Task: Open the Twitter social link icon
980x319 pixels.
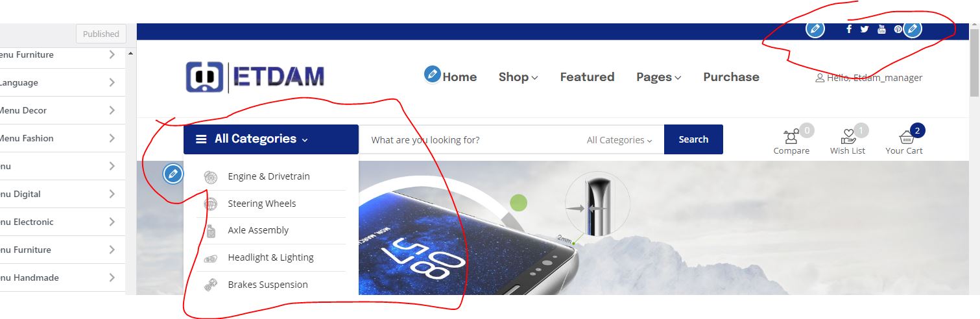Action: [865, 29]
